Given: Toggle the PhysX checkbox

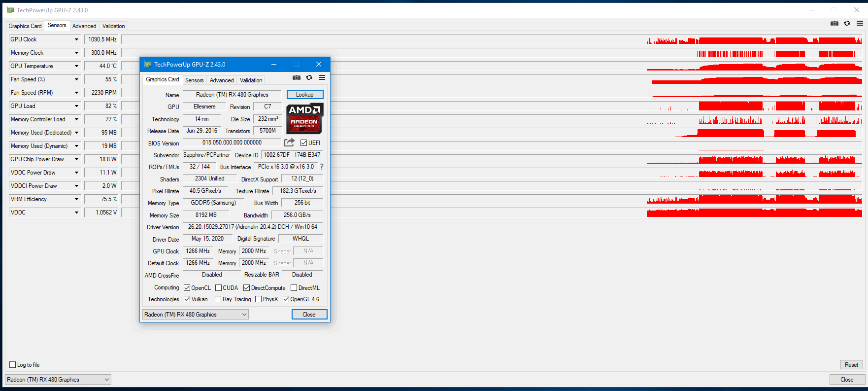Looking at the screenshot, I should pyautogui.click(x=258, y=299).
